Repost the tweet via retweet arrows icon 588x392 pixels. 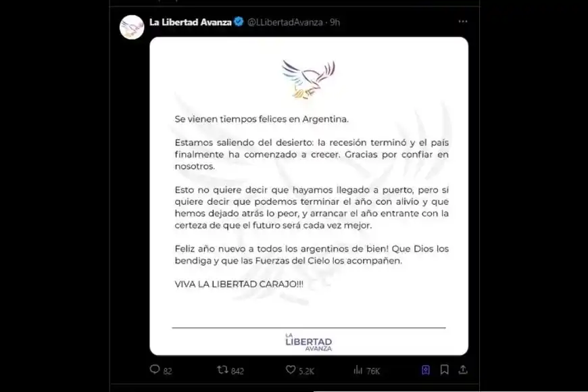pos(222,370)
